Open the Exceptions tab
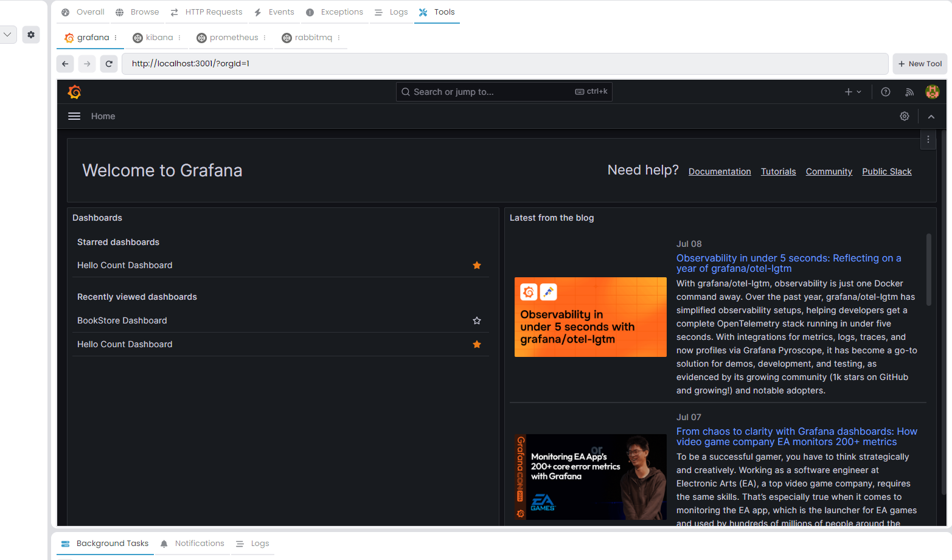 point(335,12)
